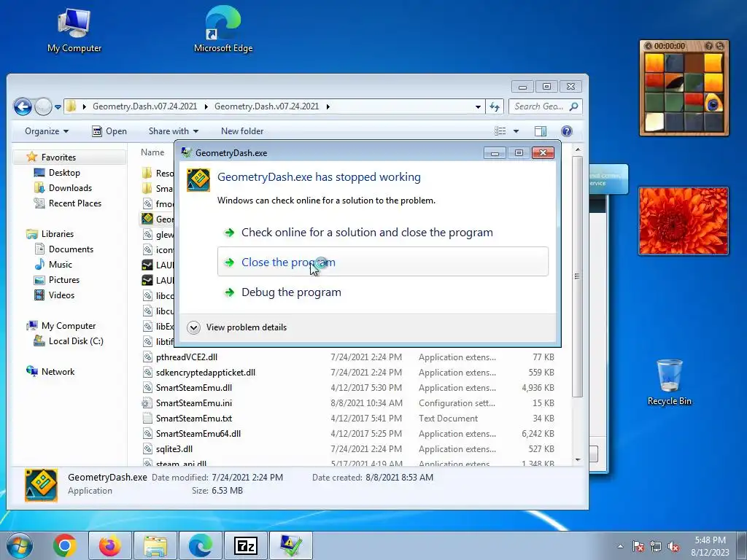This screenshot has width=747, height=560.
Task: Click the puzzle gadget help icon
Action: [709, 46]
